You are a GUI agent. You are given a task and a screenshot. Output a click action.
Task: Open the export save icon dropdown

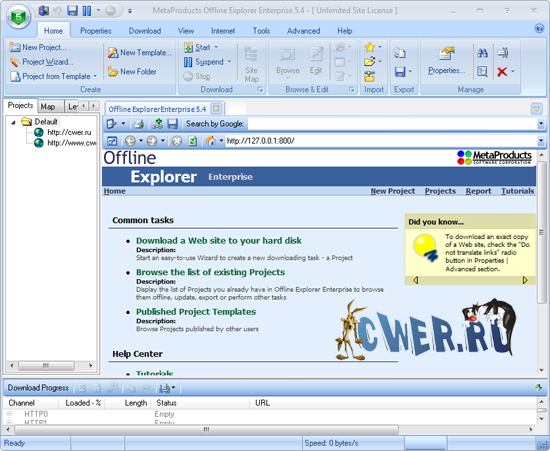click(x=410, y=72)
